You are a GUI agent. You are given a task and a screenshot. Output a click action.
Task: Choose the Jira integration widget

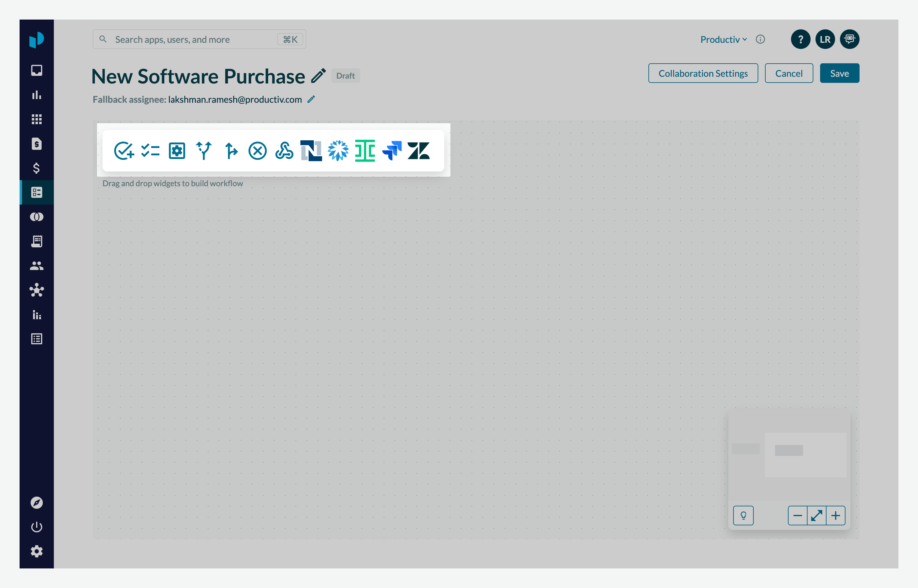coord(392,151)
